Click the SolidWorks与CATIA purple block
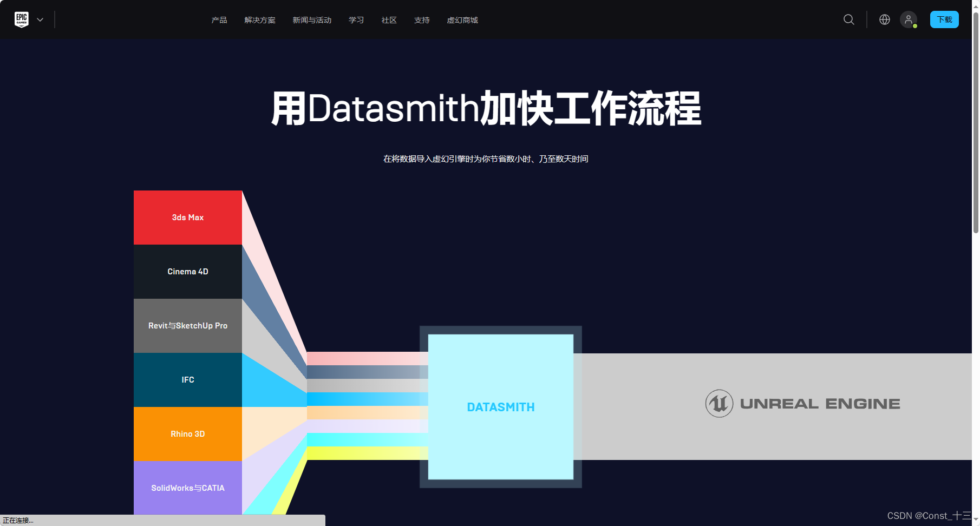Viewport: 980px width, 526px height. (x=187, y=488)
